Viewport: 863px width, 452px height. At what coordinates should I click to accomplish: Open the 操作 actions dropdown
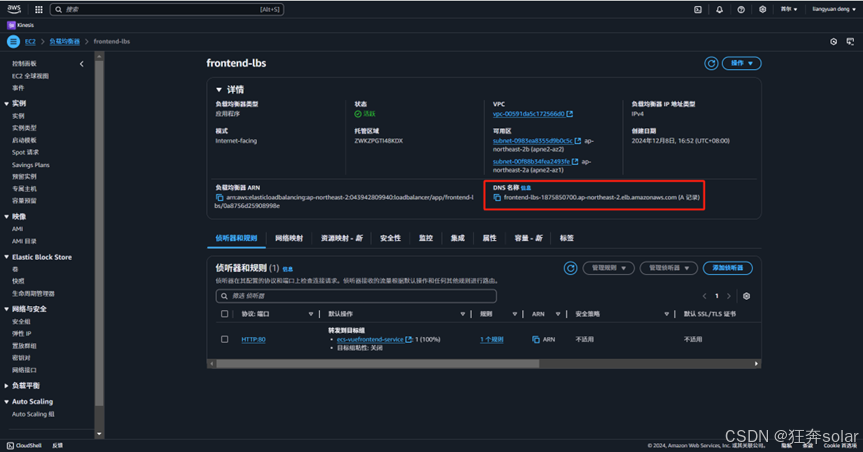(x=741, y=63)
